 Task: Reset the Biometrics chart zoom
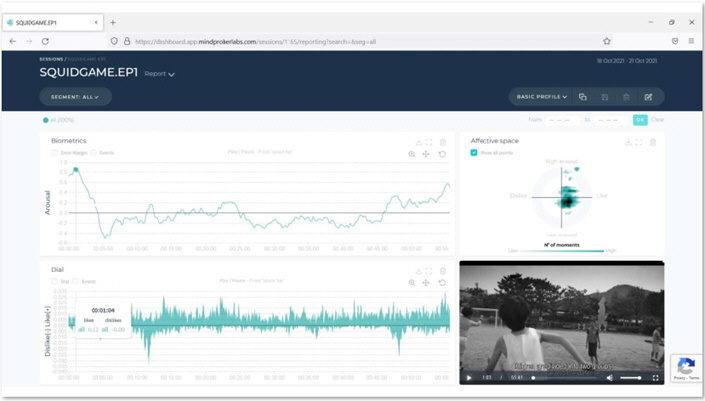442,154
